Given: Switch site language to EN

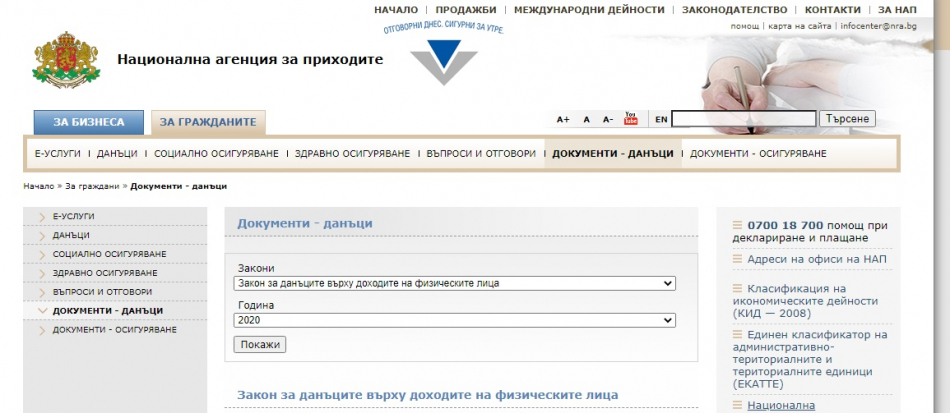Looking at the screenshot, I should (661, 120).
